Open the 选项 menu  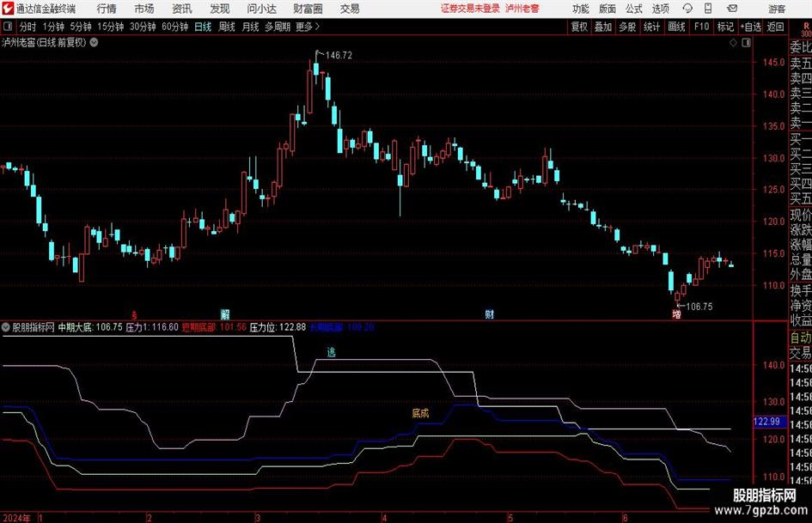(660, 9)
